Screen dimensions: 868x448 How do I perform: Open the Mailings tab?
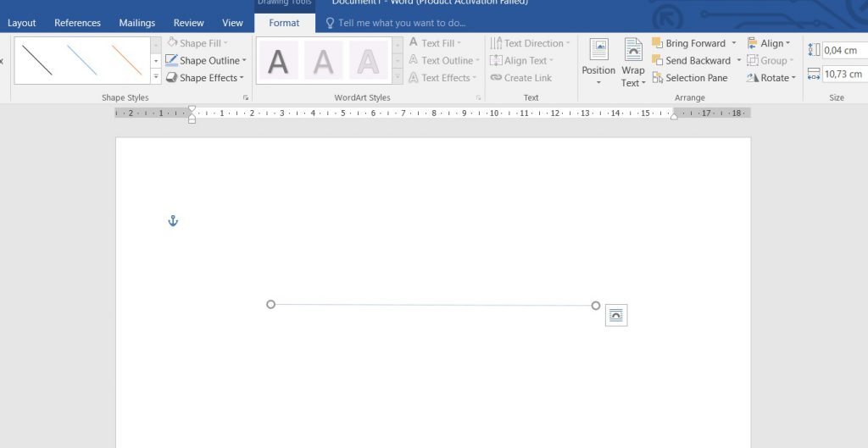click(136, 23)
